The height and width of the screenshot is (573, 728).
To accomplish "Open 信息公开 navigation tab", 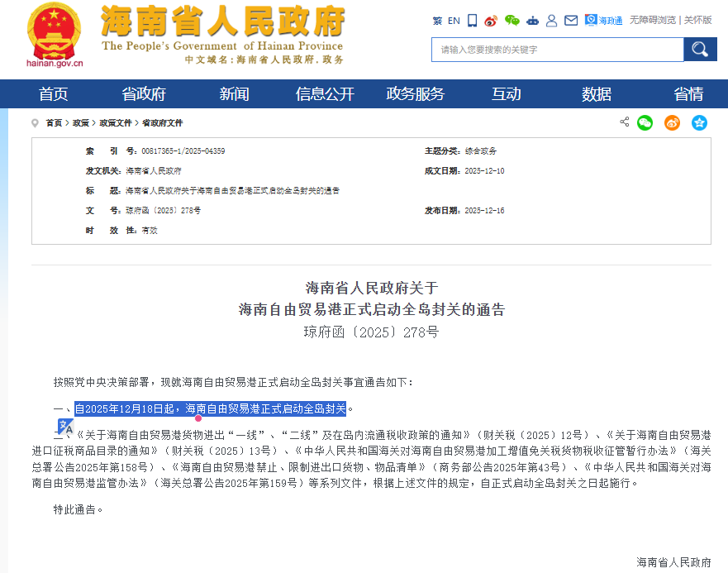I will [325, 94].
